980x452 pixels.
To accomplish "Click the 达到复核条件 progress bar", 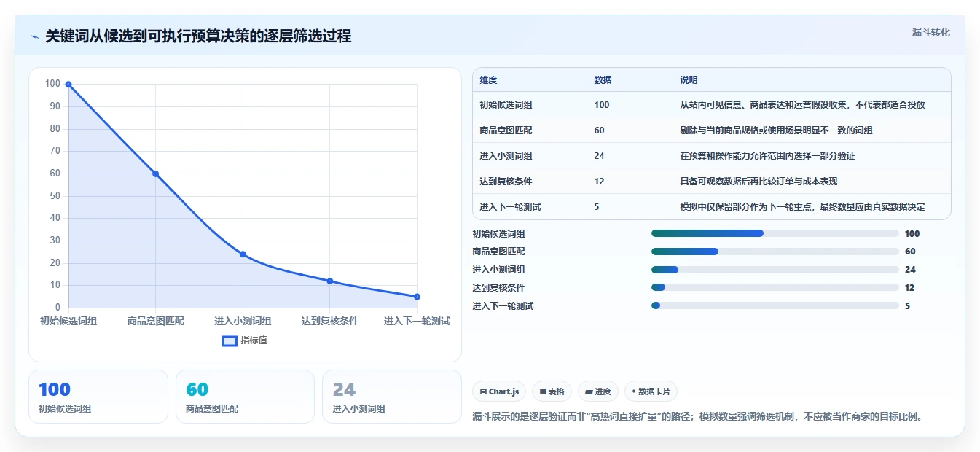I will tap(775, 288).
